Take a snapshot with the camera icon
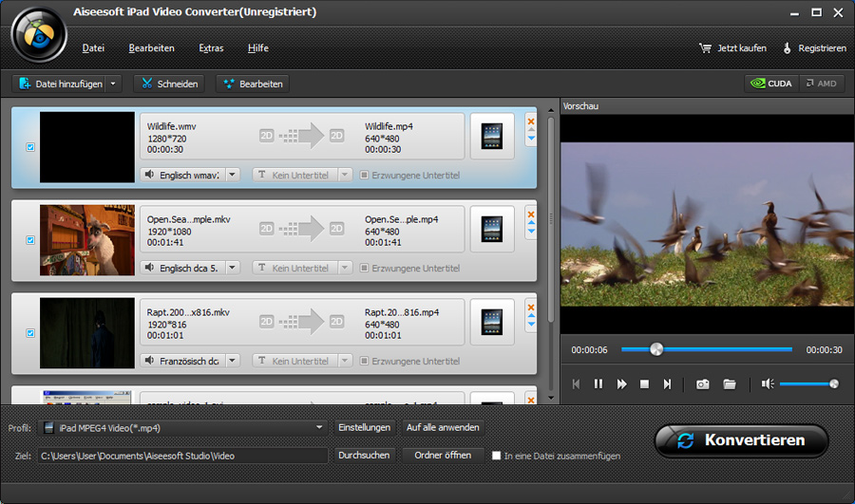The width and height of the screenshot is (855, 504). pos(702,384)
